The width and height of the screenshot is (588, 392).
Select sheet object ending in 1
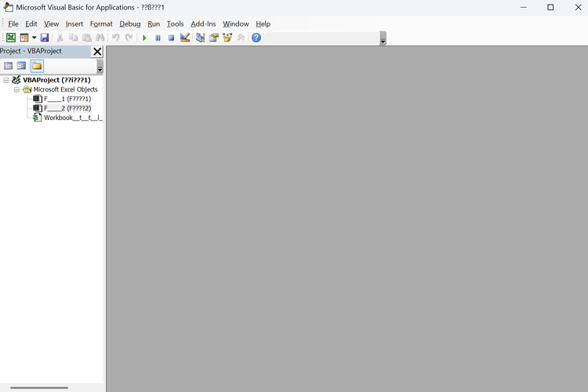tap(67, 99)
